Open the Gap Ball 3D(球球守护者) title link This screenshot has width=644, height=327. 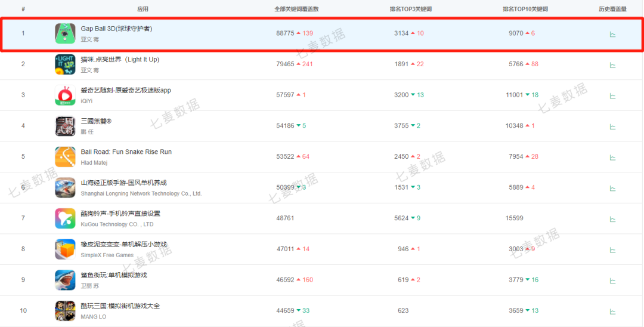pyautogui.click(x=116, y=29)
